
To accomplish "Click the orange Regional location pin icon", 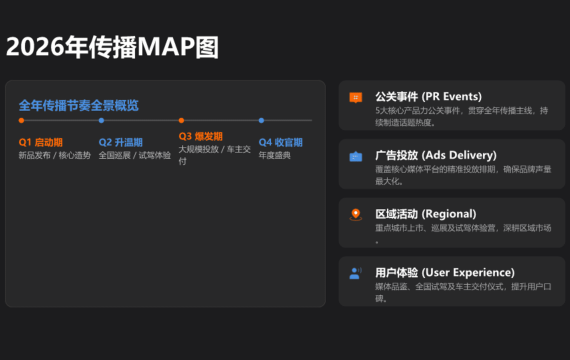I will 356,215.
